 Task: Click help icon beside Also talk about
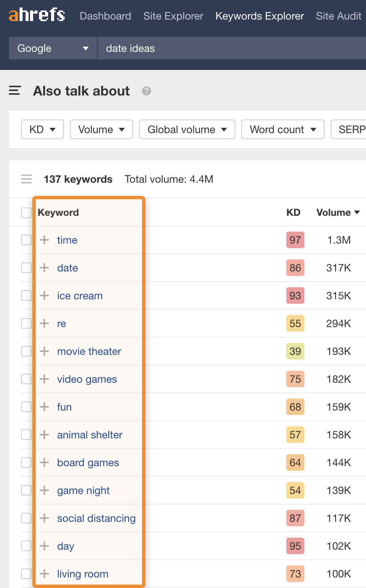[x=147, y=91]
